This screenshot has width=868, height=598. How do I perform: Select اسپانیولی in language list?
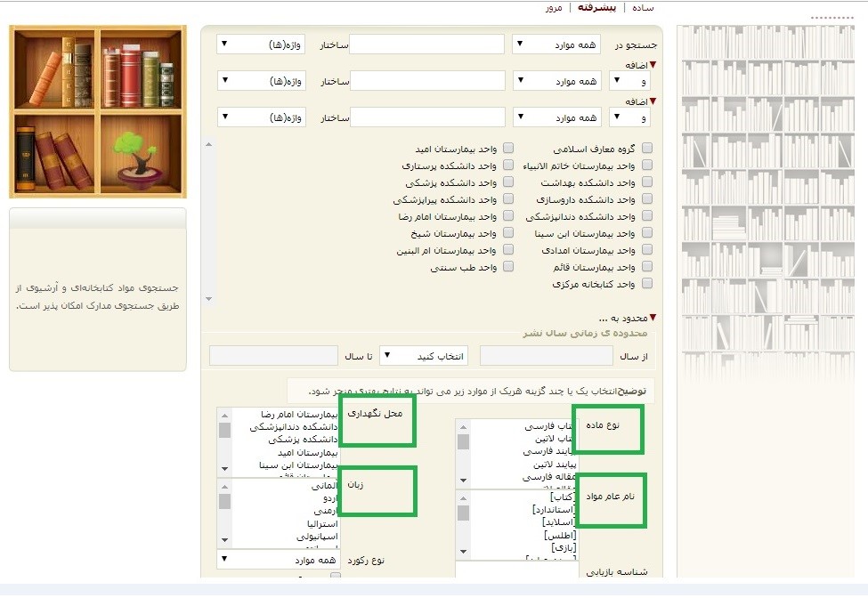coord(317,536)
